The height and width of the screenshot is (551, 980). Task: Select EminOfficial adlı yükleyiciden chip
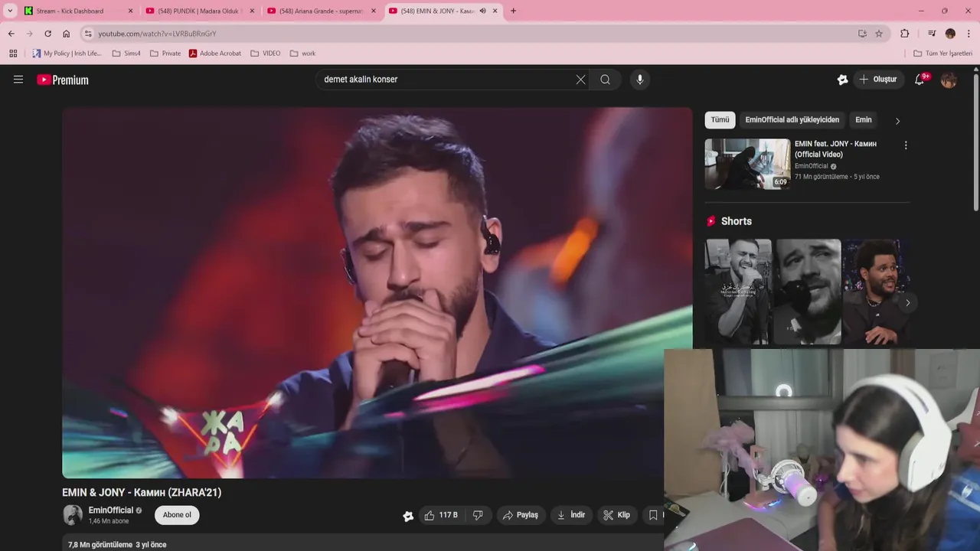[792, 120]
